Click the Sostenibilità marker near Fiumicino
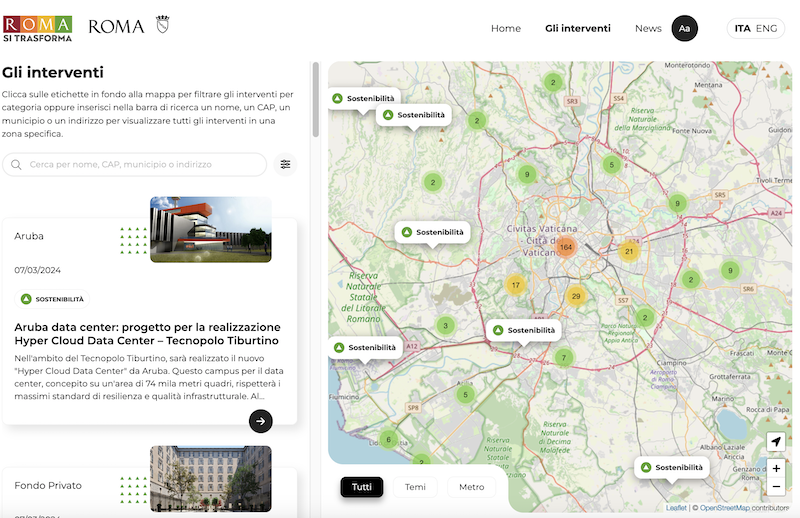800x518 pixels. (365, 348)
